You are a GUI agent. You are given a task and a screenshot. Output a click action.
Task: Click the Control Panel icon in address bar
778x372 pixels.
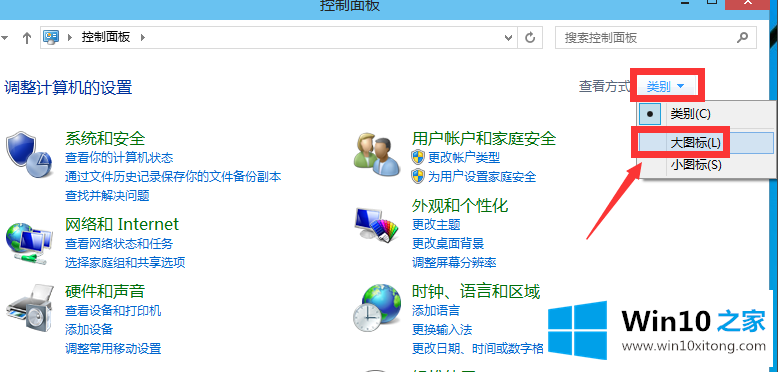click(x=52, y=37)
